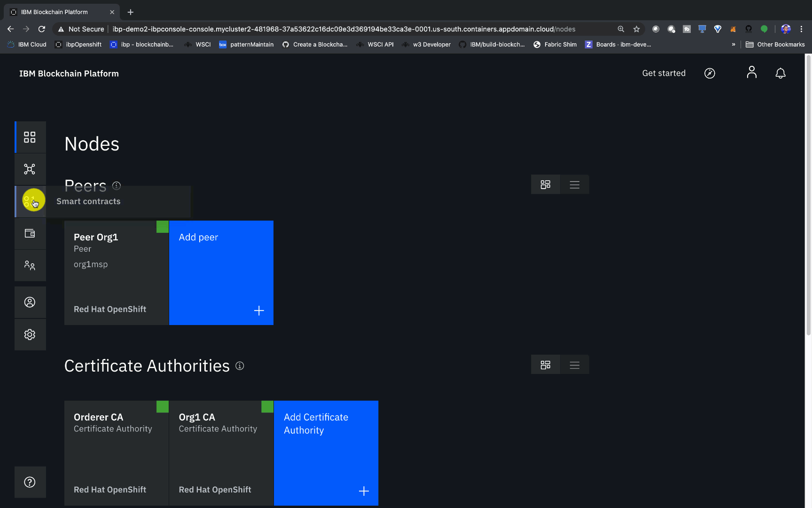Screen dimensions: 812x508
Task: Switch Peers section to list view
Action: 575,184
